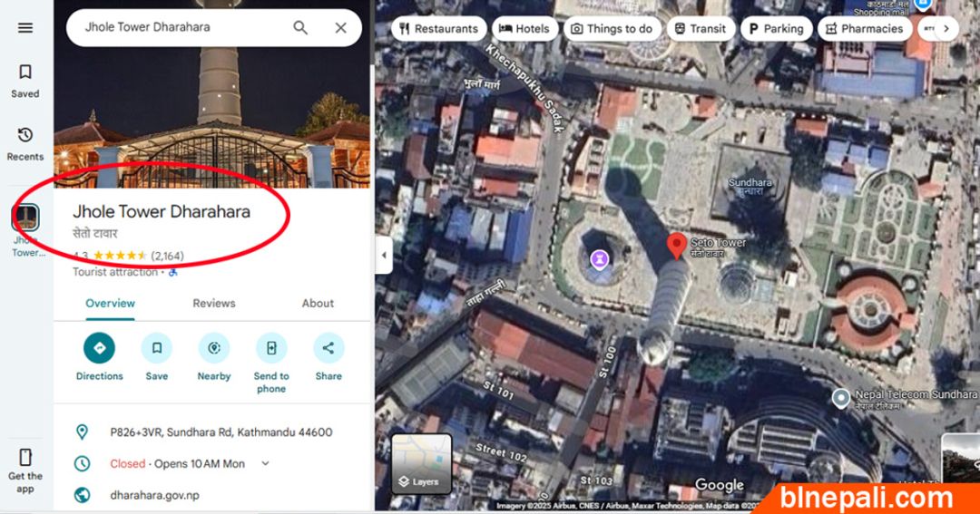Switch to the About tab
The height and width of the screenshot is (514, 980).
pyautogui.click(x=318, y=304)
